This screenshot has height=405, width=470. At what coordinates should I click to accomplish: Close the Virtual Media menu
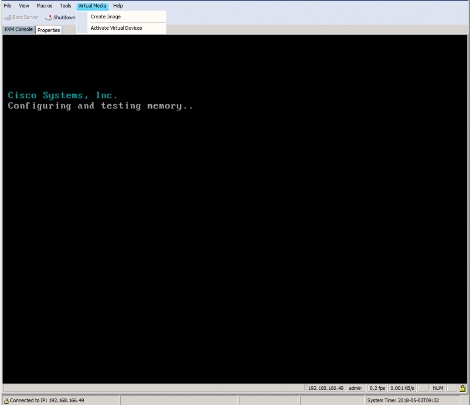pos(92,6)
